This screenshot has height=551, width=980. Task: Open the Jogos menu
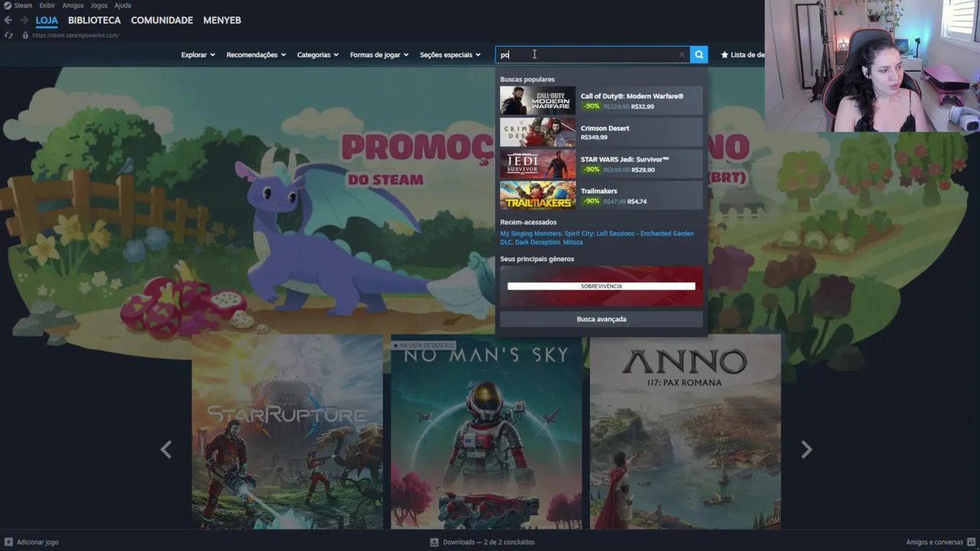99,5
